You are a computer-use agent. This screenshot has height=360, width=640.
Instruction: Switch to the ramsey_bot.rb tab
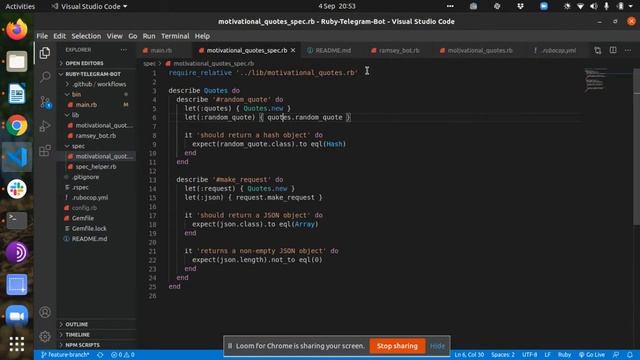[398, 50]
